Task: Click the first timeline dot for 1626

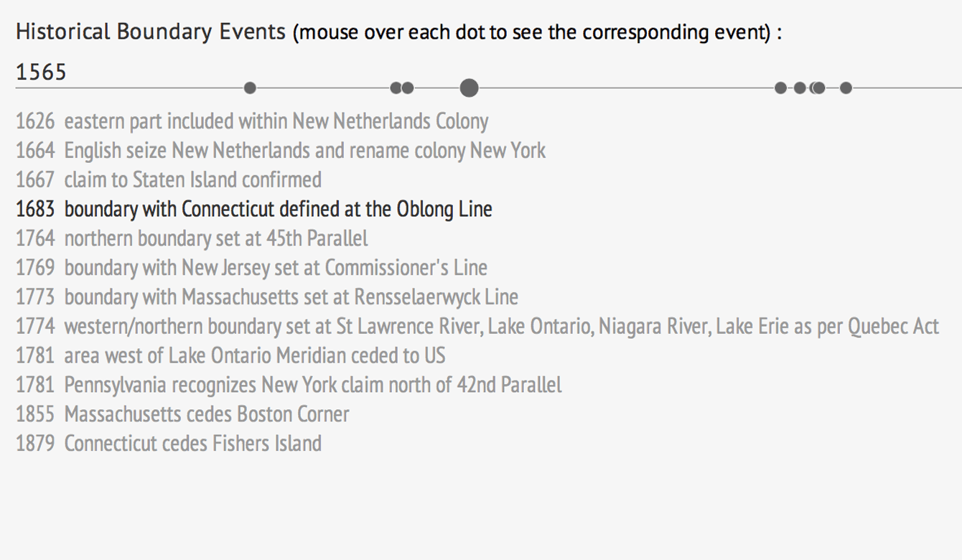Action: click(x=250, y=88)
